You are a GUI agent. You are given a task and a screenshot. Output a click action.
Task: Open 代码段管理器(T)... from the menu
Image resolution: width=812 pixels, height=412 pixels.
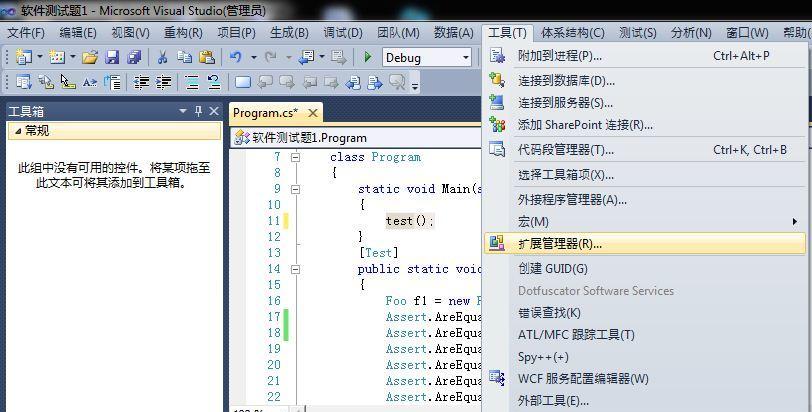(644, 150)
